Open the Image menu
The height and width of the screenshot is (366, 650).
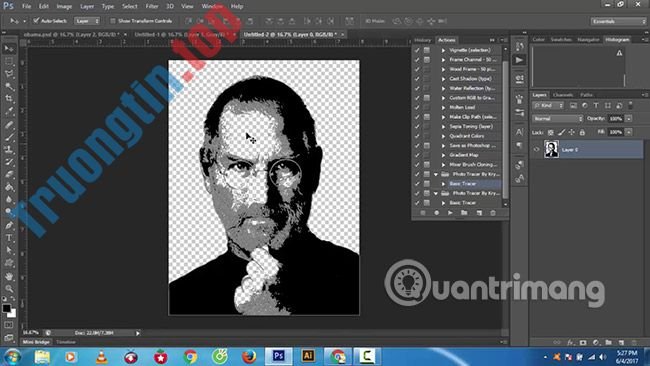pos(64,6)
